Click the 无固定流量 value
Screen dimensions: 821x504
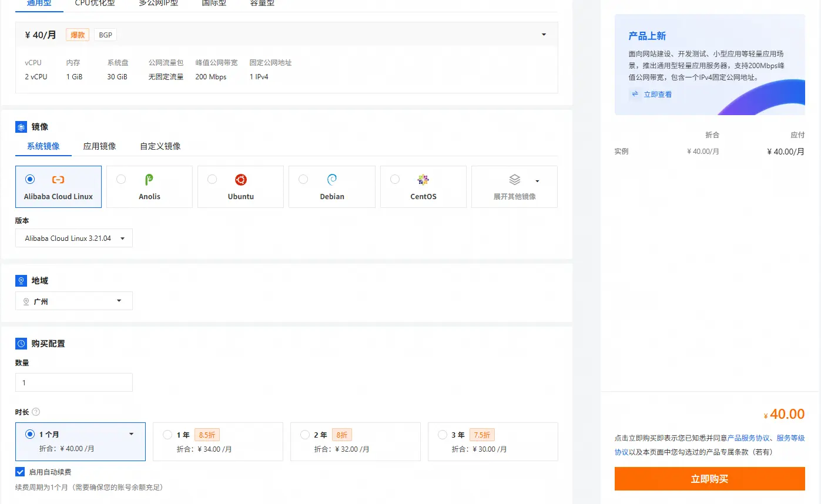pyautogui.click(x=166, y=77)
